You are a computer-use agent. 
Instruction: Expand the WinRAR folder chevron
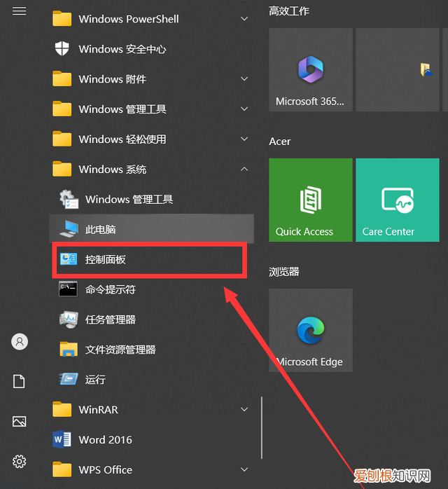coord(244,409)
